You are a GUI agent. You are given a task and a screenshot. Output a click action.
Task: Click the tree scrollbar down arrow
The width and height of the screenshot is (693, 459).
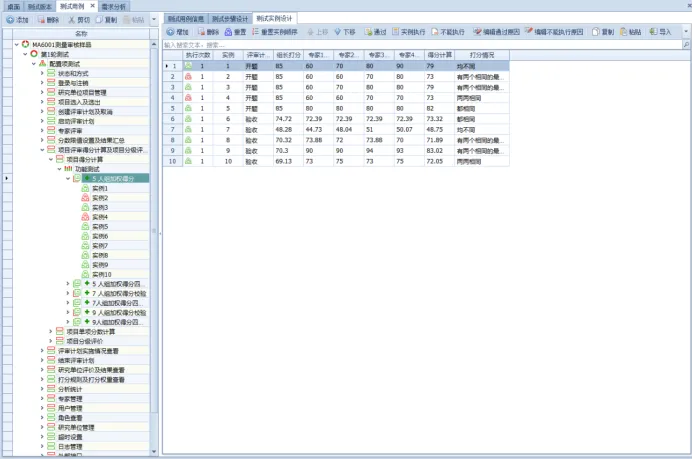154,451
